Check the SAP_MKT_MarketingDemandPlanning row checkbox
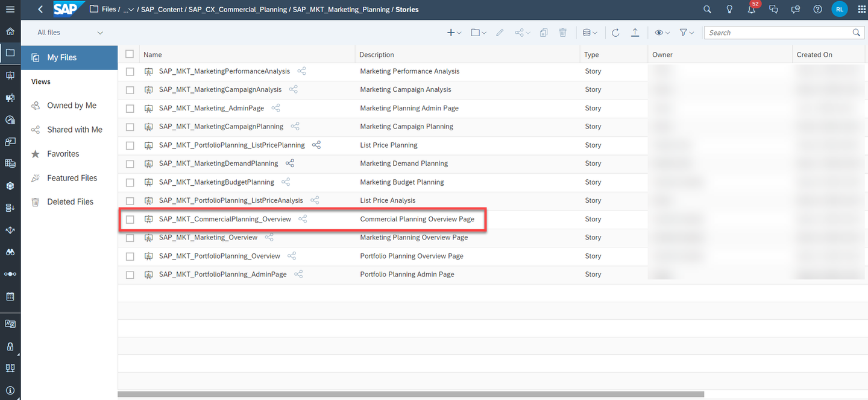Viewport: 868px width, 400px height. tap(130, 163)
